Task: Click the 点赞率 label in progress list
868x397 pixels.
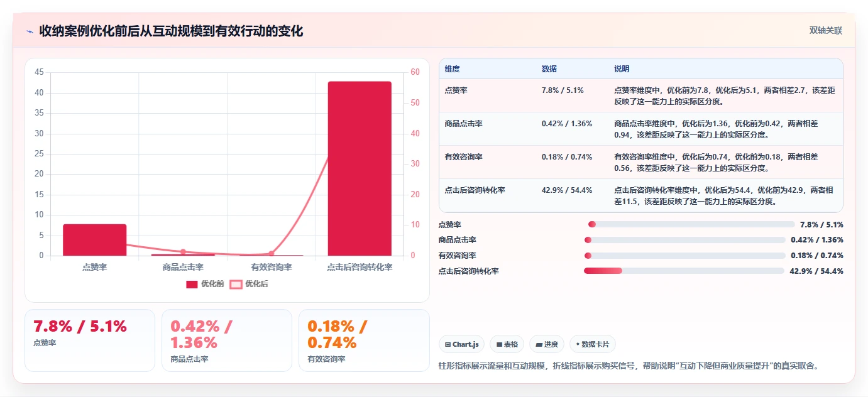Action: point(449,225)
